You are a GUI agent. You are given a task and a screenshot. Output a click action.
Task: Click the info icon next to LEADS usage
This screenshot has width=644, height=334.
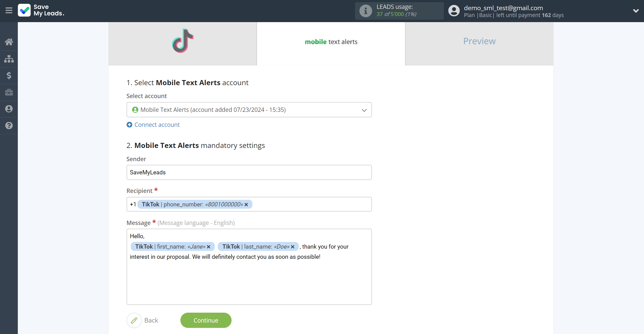[365, 11]
